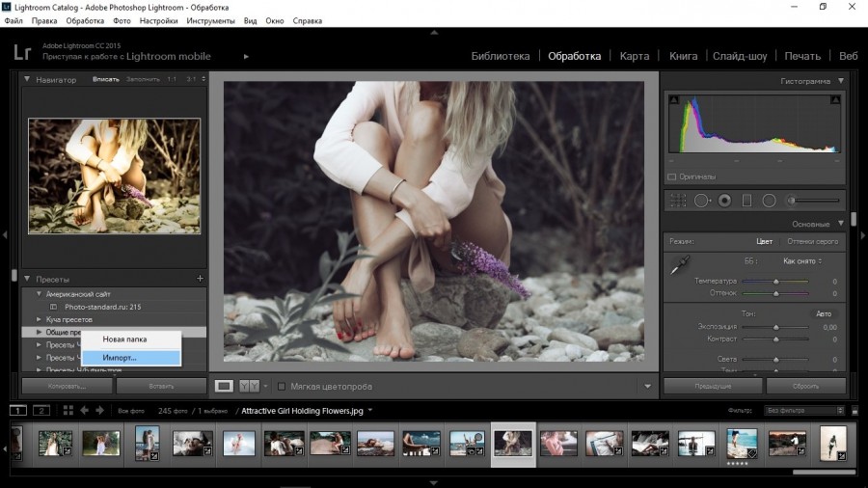Select preset Photo-standard.ru: 215
Screen dimensions: 868x488
pyautogui.click(x=103, y=307)
